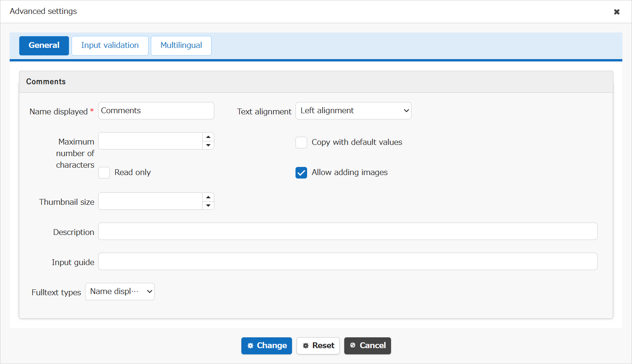Viewport: 632px width, 364px height.
Task: Decrease the Thumbnail size value
Action: click(208, 206)
